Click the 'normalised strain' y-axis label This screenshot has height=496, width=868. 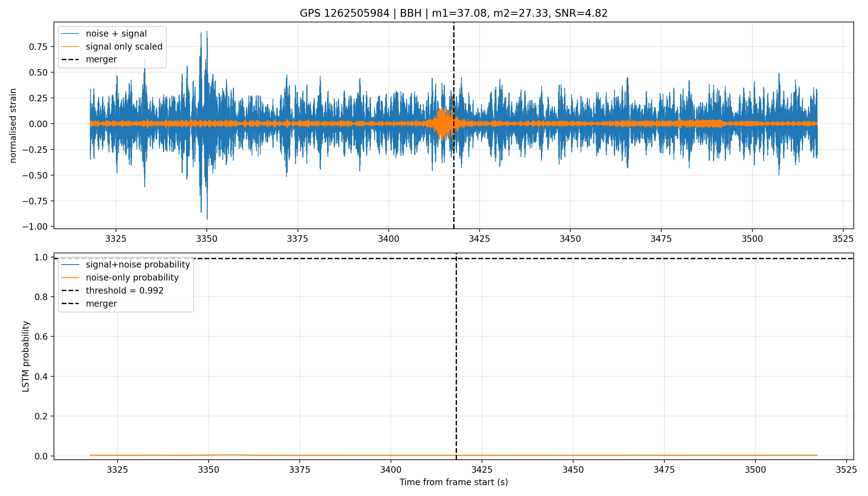coord(13,126)
